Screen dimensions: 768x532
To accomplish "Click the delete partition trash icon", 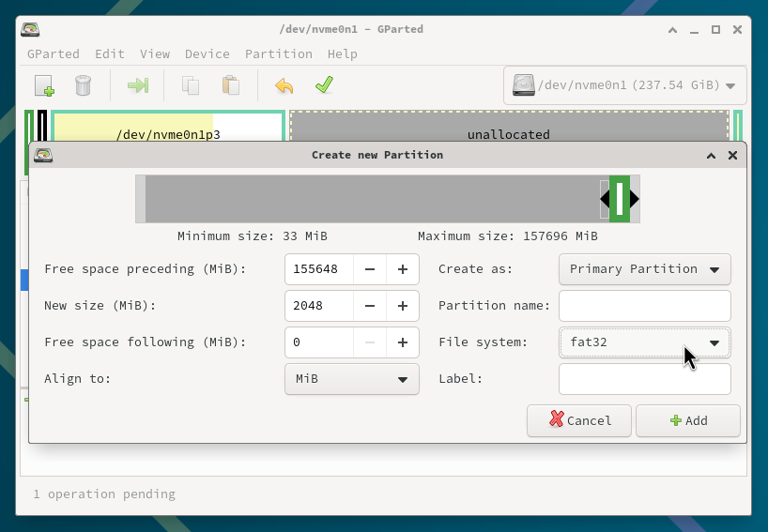I will click(83, 85).
